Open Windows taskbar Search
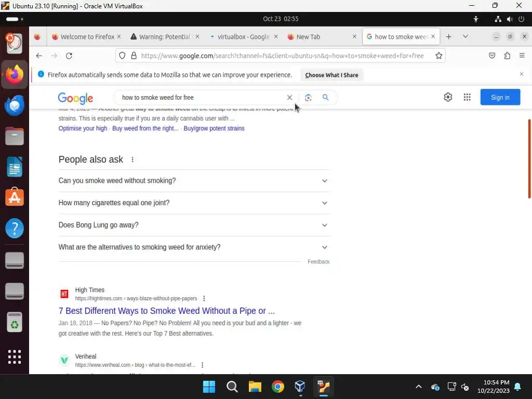The image size is (532, 399). tap(232, 387)
